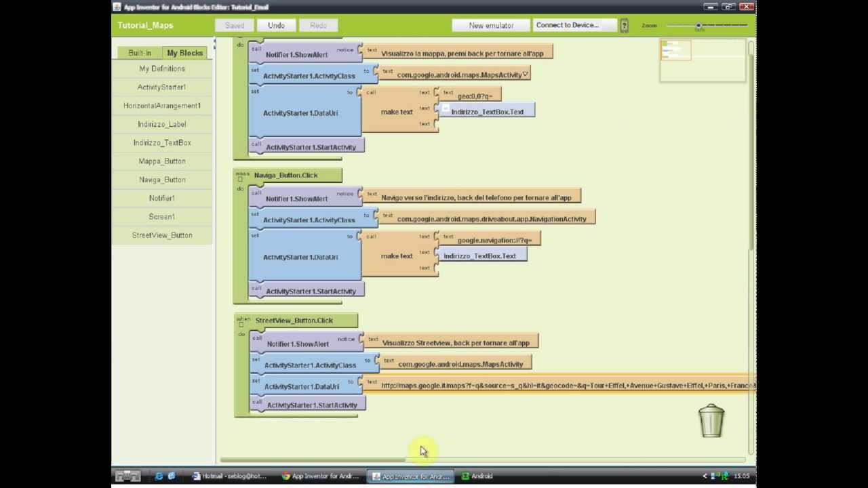The width and height of the screenshot is (868, 488).
Task: Switch to Hotmail taskbar window
Action: [230, 476]
